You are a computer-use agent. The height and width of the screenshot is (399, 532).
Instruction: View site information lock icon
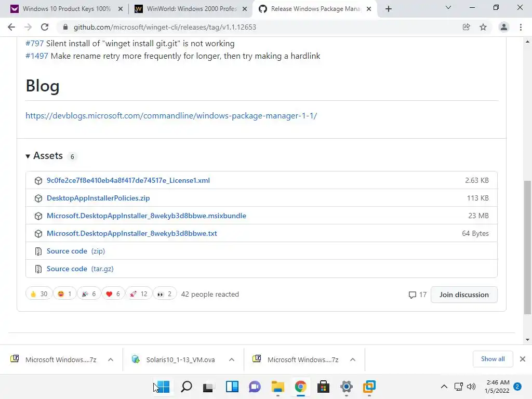[65, 27]
